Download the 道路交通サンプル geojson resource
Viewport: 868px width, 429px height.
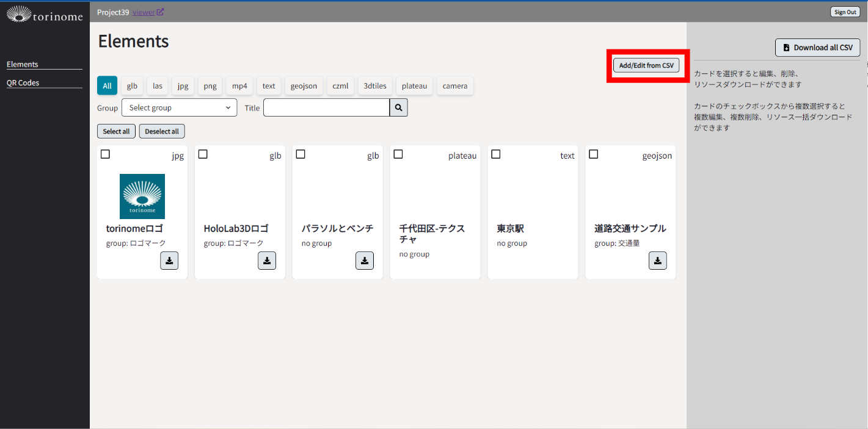point(657,261)
